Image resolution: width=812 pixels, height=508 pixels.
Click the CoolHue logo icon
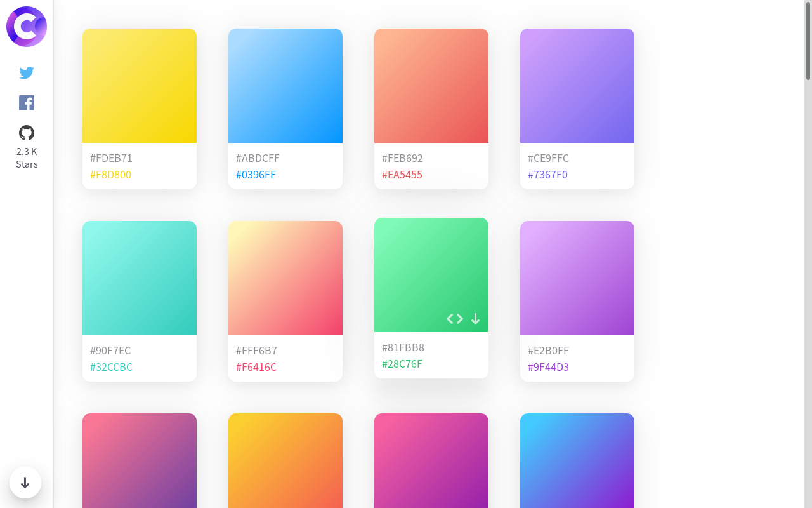27,27
